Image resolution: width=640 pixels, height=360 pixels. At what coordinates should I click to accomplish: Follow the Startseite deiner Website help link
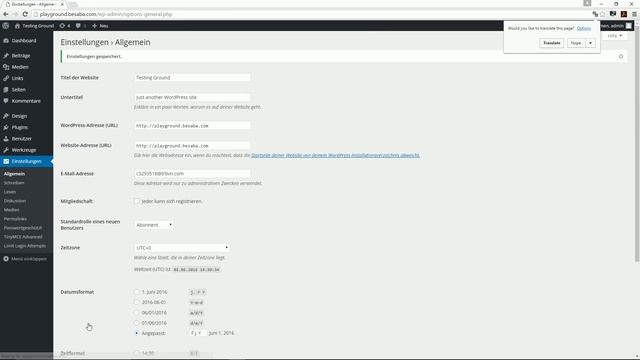pyautogui.click(x=335, y=156)
